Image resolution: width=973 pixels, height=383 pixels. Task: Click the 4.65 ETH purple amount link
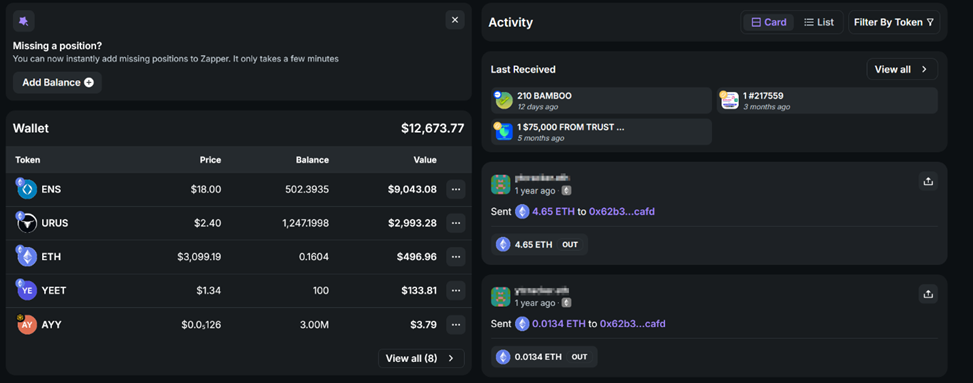click(554, 212)
